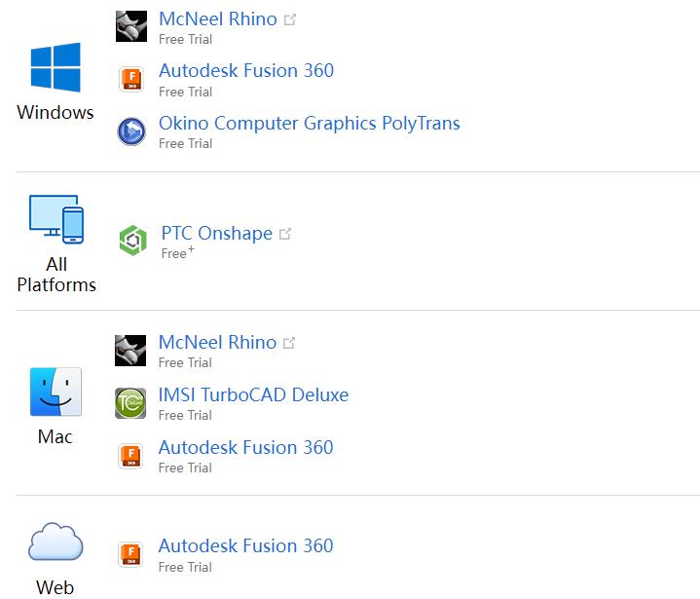Click the PTC Onshape hexagon icon
The image size is (700, 599).
[132, 241]
